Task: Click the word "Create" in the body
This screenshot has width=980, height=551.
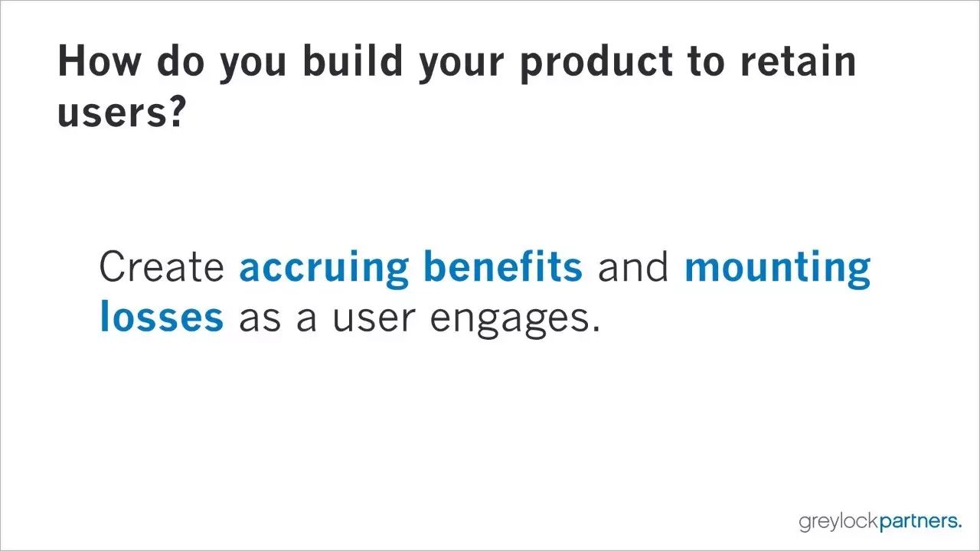Action: coord(162,266)
